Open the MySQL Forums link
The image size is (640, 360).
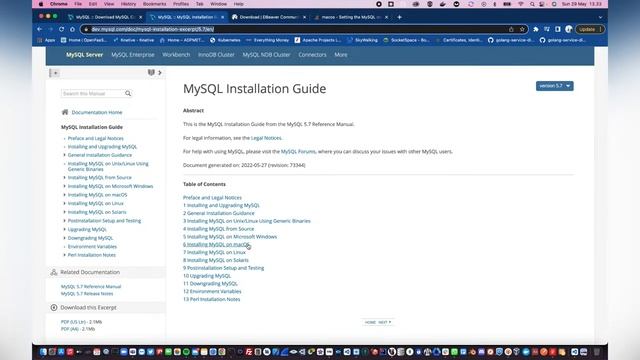298,151
